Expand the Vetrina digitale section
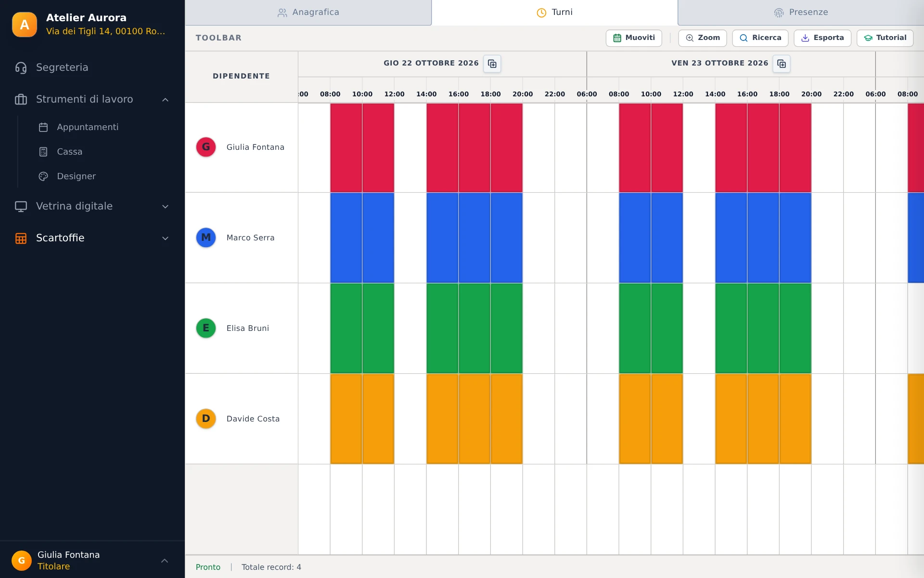924x578 pixels. 165,207
